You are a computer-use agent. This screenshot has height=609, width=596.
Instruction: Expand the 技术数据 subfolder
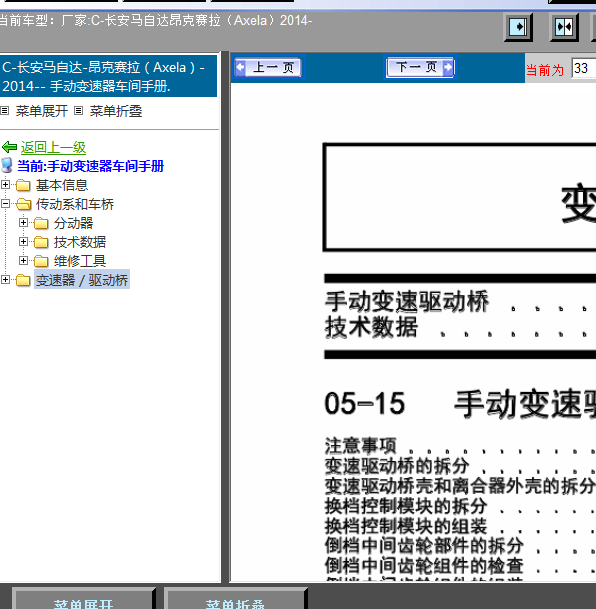coord(23,241)
